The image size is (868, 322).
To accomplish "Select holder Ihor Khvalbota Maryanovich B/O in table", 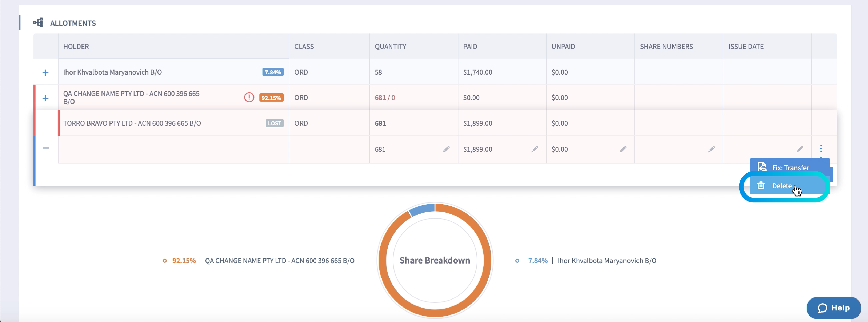I will (113, 72).
